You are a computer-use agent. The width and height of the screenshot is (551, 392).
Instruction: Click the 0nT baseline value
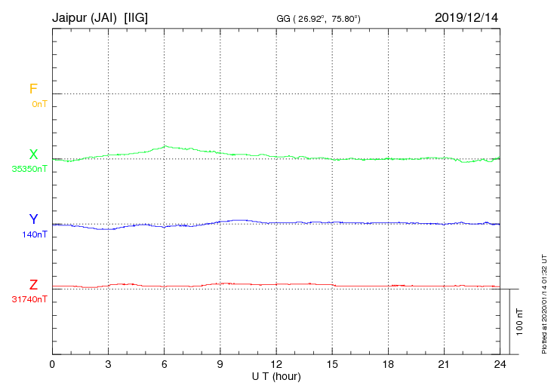(x=39, y=104)
